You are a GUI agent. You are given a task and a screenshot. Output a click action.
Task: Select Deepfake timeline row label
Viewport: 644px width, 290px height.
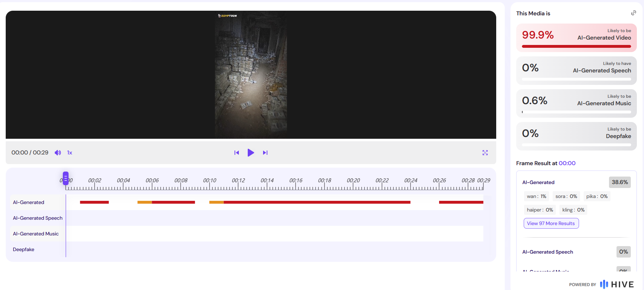tap(24, 249)
